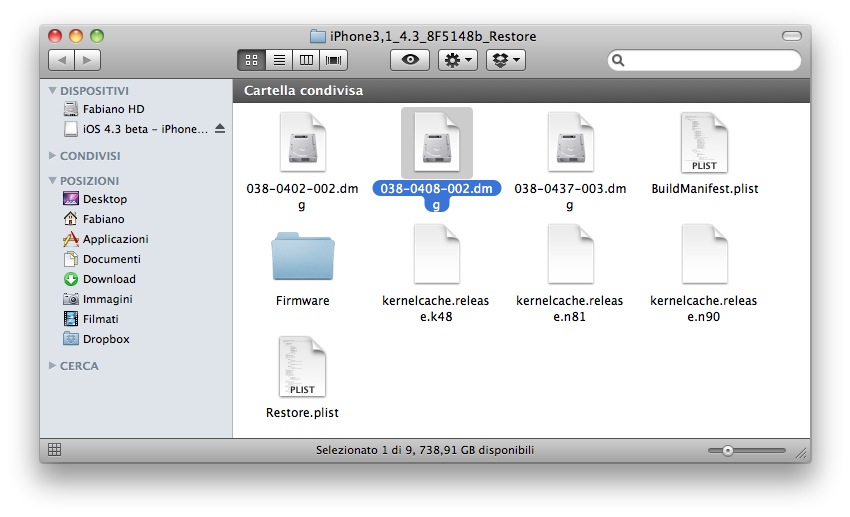The height and width of the screenshot is (517, 850).
Task: Eject the iOS 4.3 beta volume
Action: pos(220,129)
